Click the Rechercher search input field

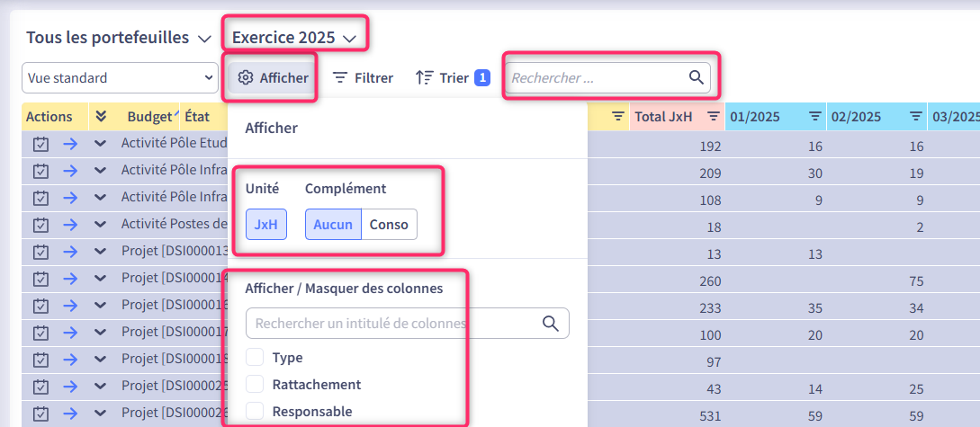click(594, 78)
